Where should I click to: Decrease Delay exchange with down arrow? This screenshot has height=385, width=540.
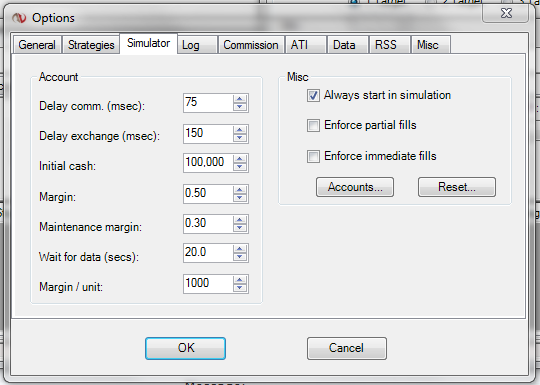tap(240, 138)
